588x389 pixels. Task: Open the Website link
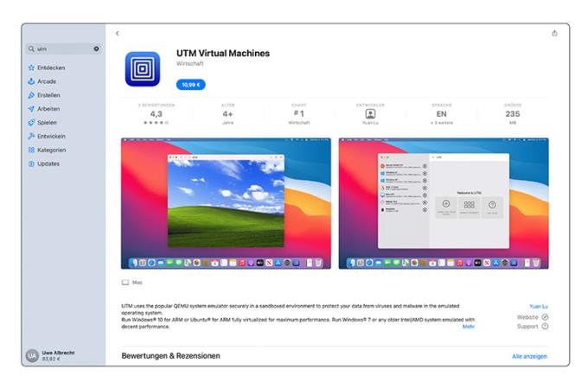pos(527,317)
